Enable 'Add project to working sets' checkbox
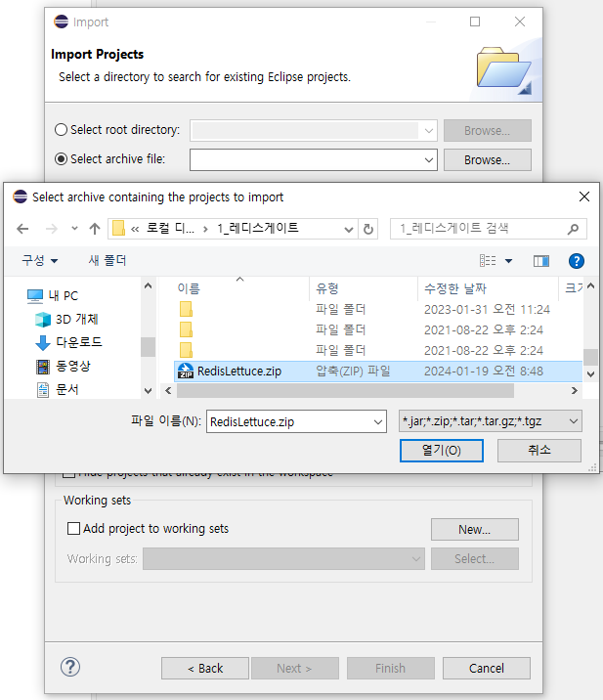This screenshot has width=603, height=700. pyautogui.click(x=73, y=529)
